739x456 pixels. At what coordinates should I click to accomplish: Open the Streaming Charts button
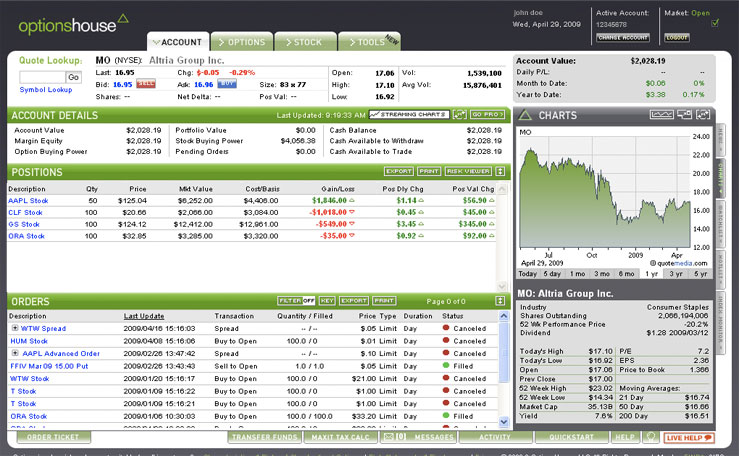click(409, 114)
